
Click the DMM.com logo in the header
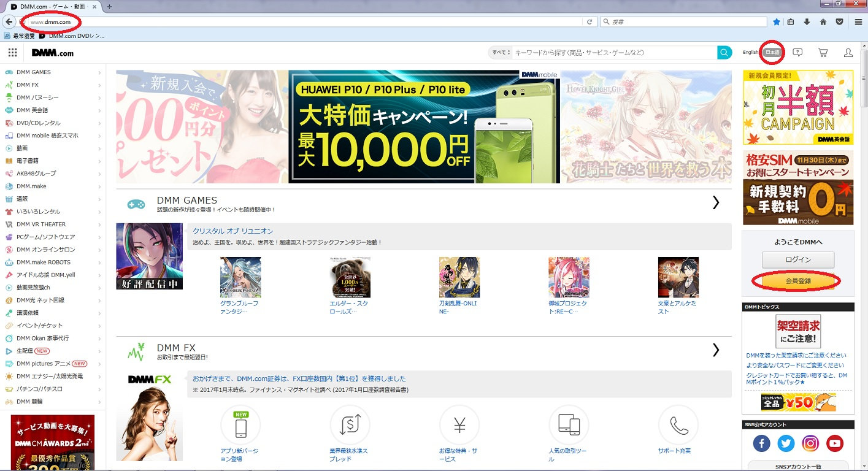point(53,53)
